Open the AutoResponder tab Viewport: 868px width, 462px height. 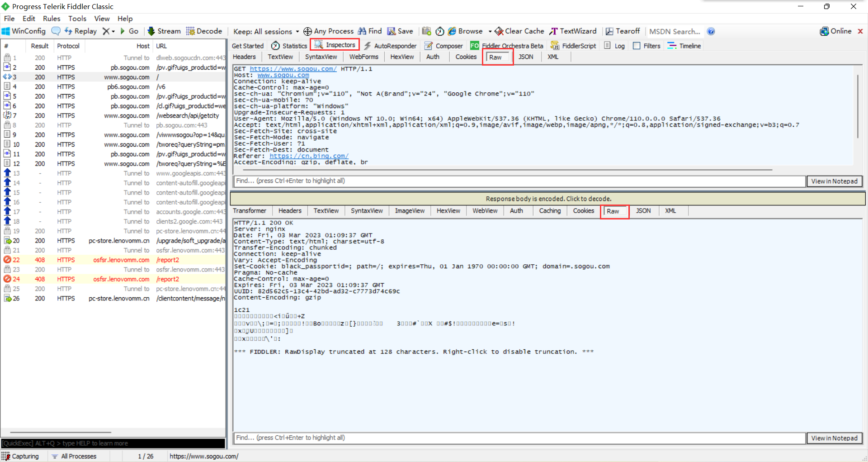point(390,46)
